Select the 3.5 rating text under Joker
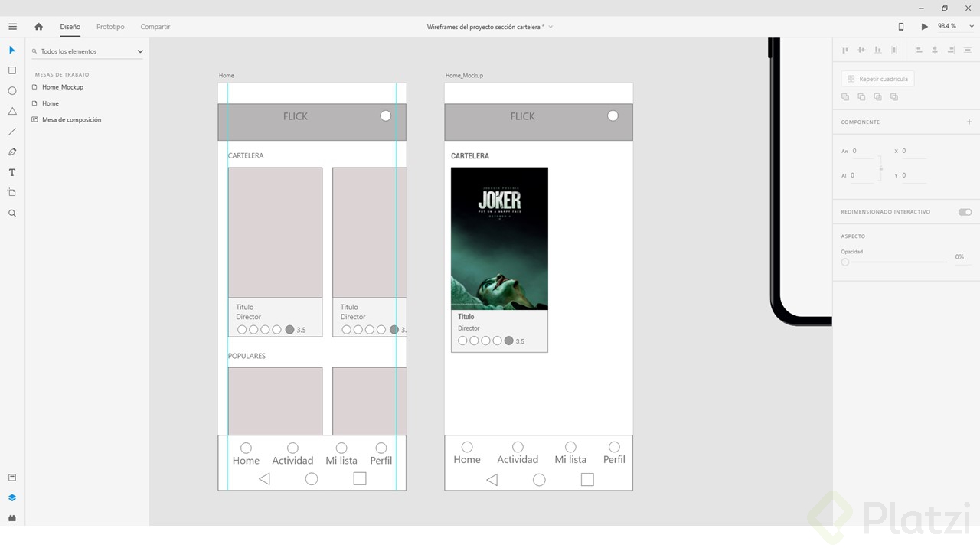Screen dimensions: 980x551 coord(520,341)
